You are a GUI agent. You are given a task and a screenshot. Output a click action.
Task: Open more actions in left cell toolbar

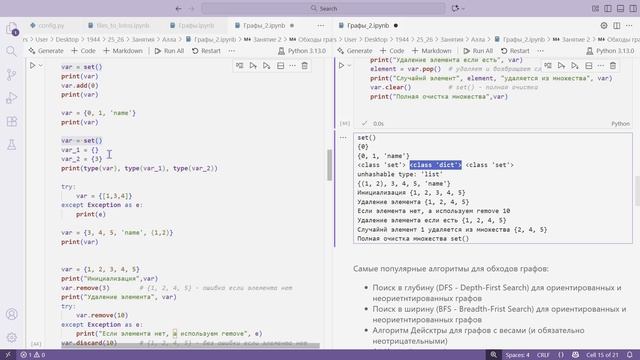click(x=293, y=66)
